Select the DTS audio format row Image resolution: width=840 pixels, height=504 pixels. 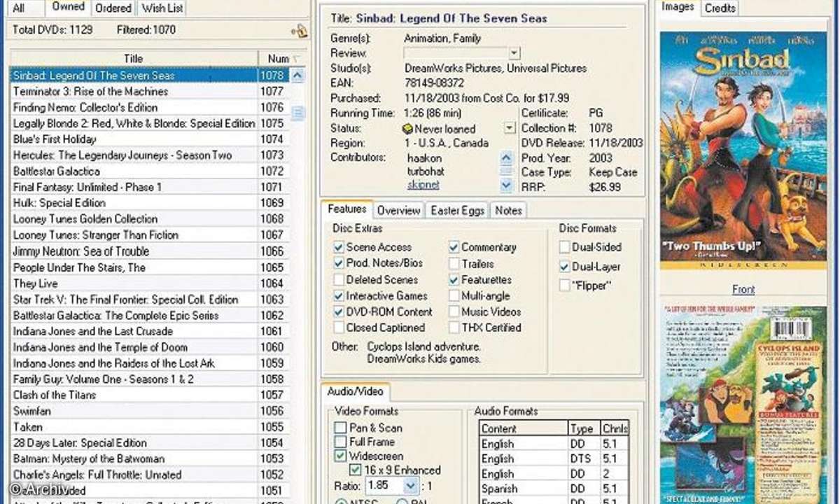[x=554, y=458]
